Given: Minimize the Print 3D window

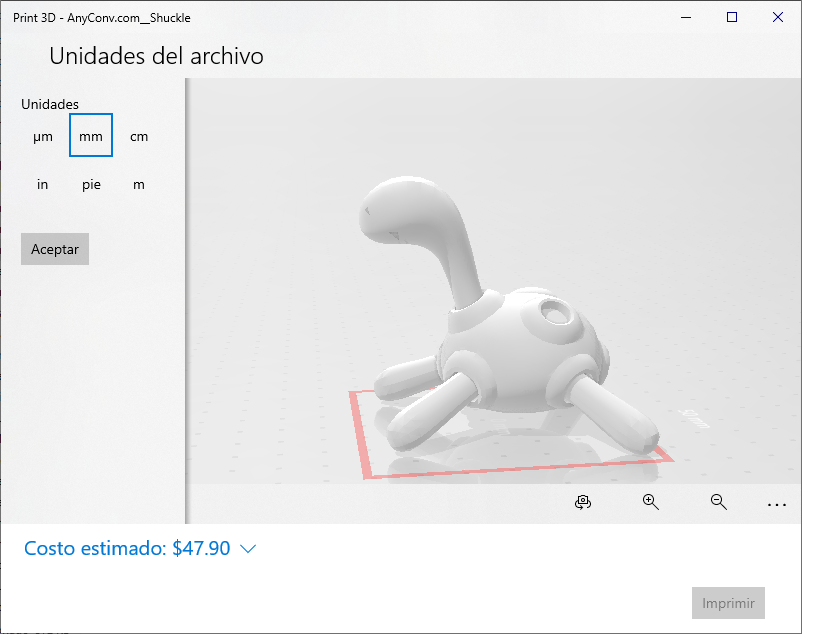Looking at the screenshot, I should click(685, 17).
